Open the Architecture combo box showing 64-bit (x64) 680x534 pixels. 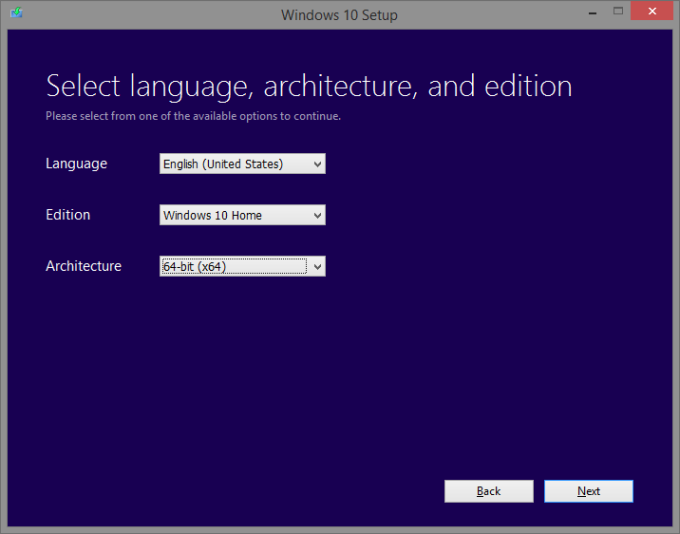(234, 266)
